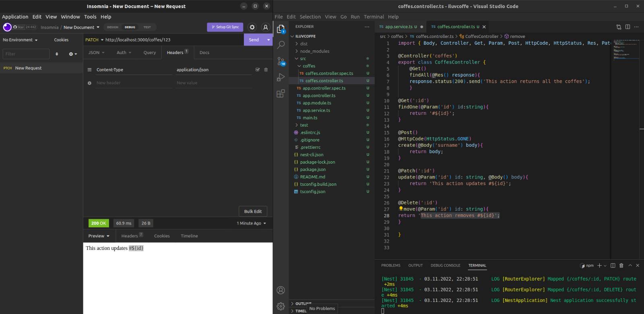Screen dimensions: 644x314
Task: Expand the test folder
Action: 304,125
